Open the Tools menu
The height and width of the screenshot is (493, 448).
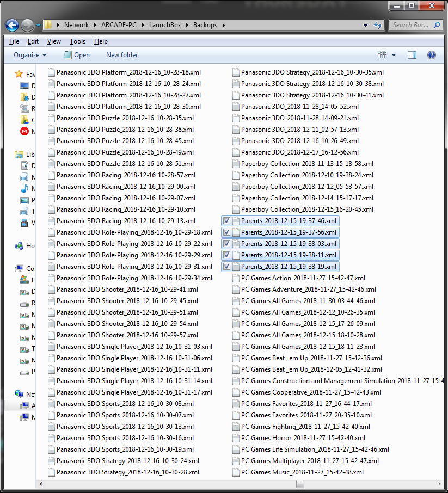[x=77, y=41]
